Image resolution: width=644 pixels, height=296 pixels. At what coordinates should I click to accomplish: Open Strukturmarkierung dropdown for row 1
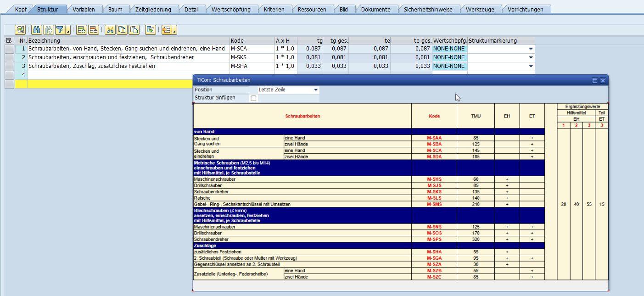click(x=531, y=49)
